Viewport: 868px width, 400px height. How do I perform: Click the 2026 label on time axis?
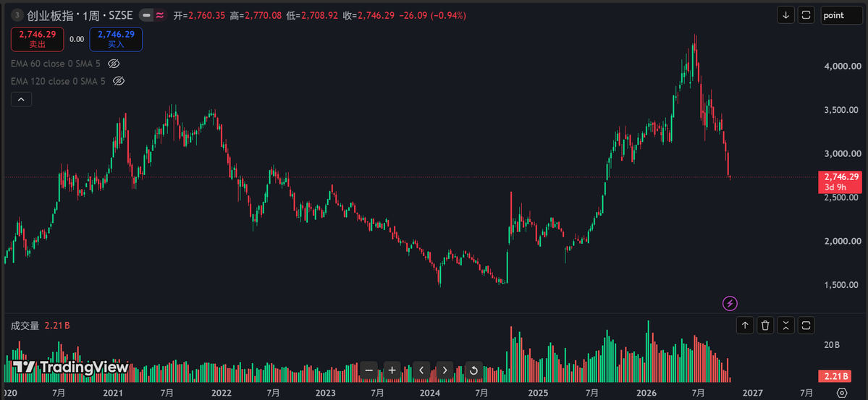pyautogui.click(x=646, y=393)
